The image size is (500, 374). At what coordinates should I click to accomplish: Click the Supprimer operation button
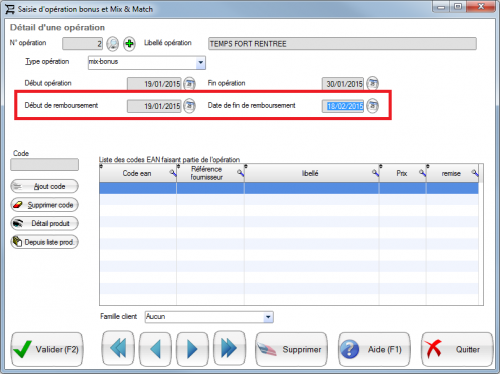[x=292, y=349]
